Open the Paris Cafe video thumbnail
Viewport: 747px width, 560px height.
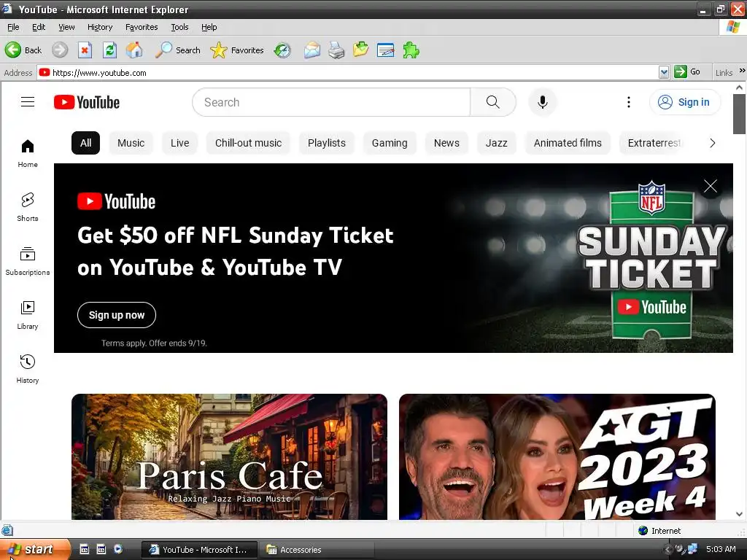(x=229, y=456)
